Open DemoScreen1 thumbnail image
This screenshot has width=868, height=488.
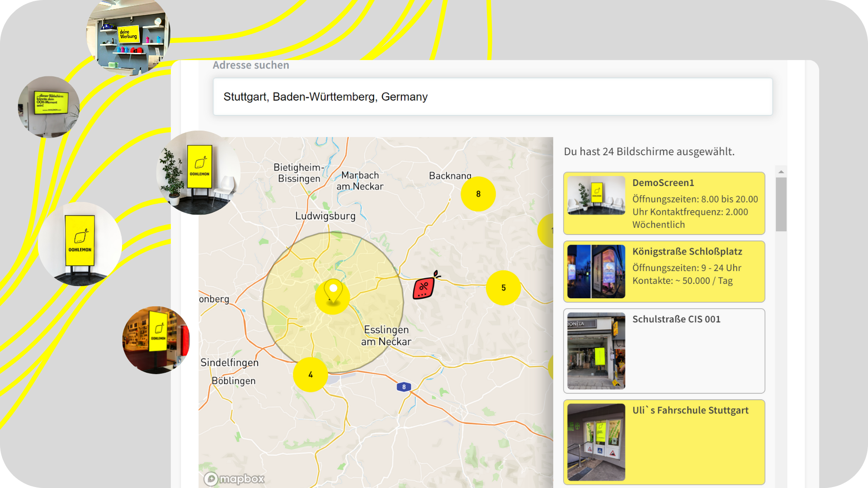596,195
